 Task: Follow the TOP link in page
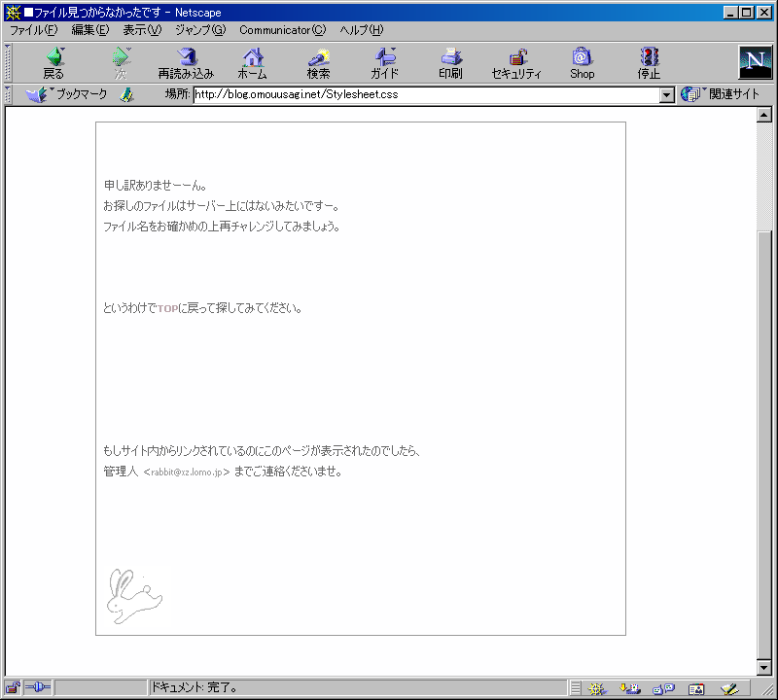[167, 308]
